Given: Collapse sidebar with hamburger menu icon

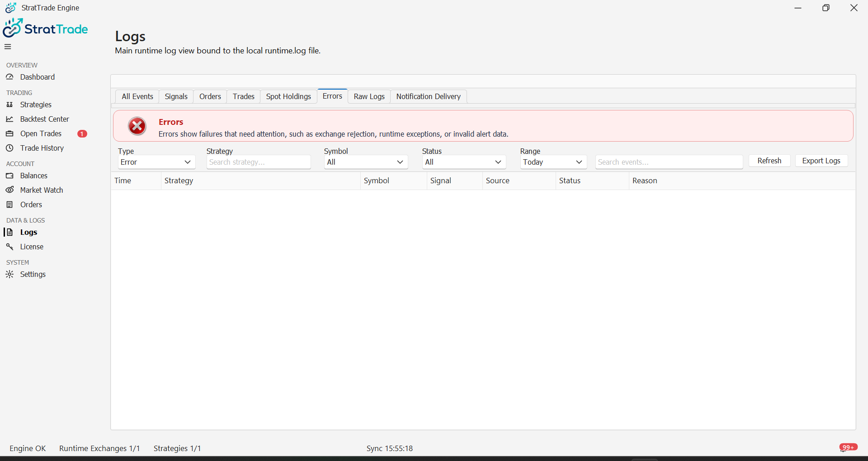Looking at the screenshot, I should pos(8,47).
